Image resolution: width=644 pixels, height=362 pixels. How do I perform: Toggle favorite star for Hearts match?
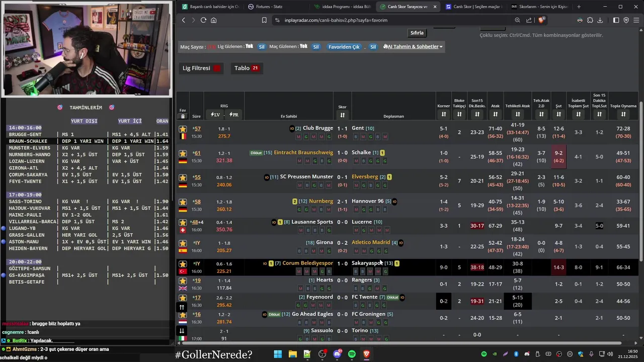tap(183, 280)
